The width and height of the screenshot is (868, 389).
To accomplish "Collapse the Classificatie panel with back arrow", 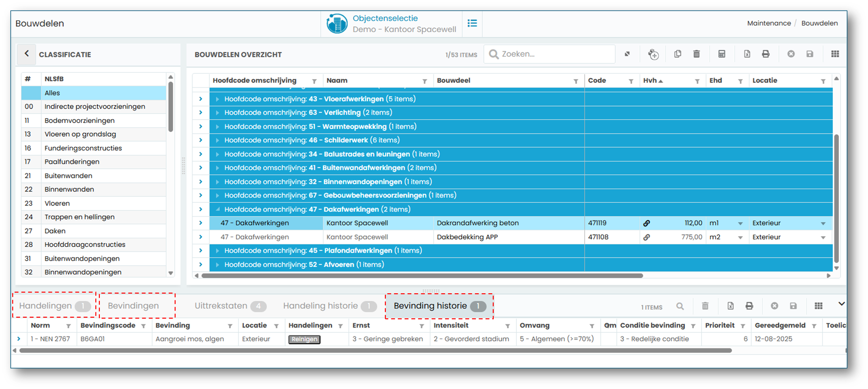I will (27, 54).
